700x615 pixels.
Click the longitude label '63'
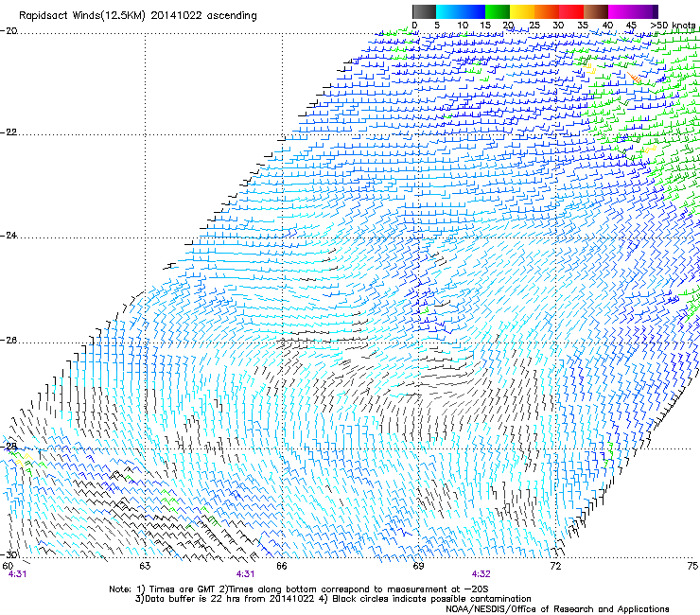145,566
